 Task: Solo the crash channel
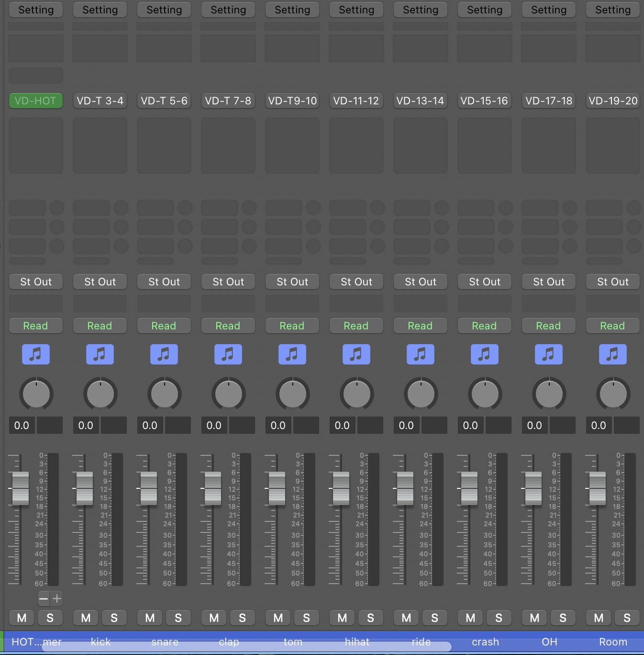tap(499, 618)
